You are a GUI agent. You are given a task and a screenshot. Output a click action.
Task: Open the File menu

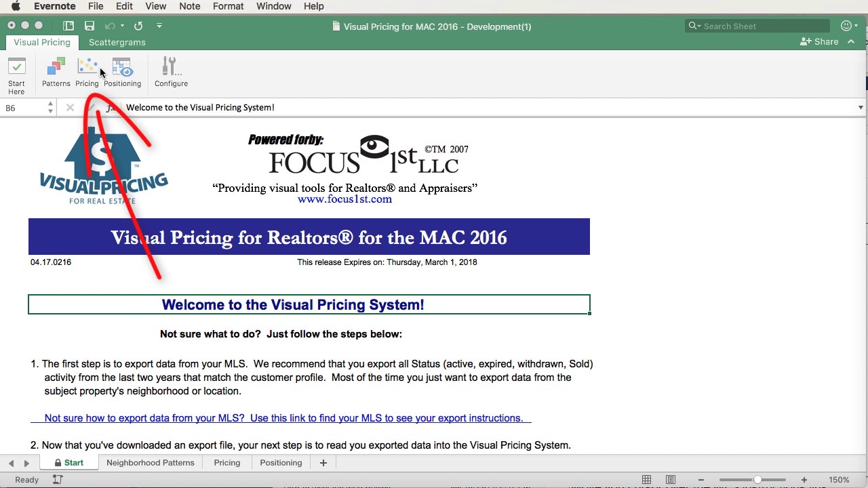(x=96, y=6)
